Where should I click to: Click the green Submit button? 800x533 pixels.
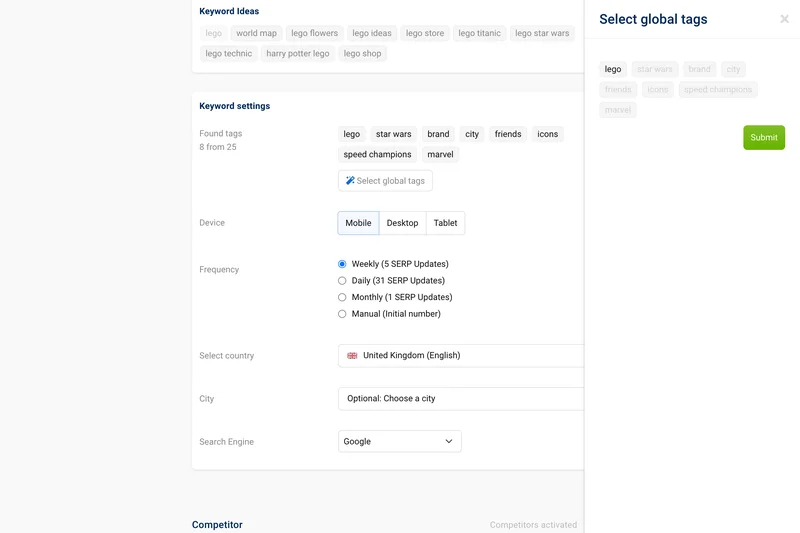tap(763, 137)
